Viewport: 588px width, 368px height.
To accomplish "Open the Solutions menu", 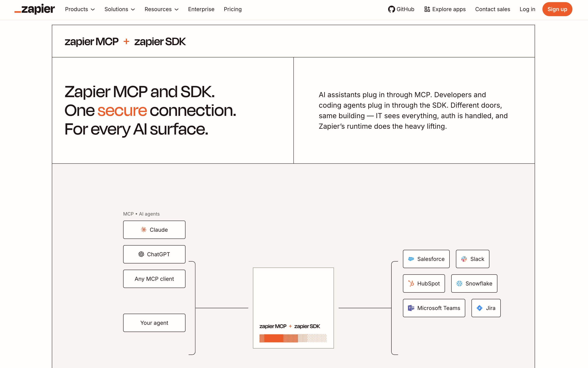I will 120,9.
